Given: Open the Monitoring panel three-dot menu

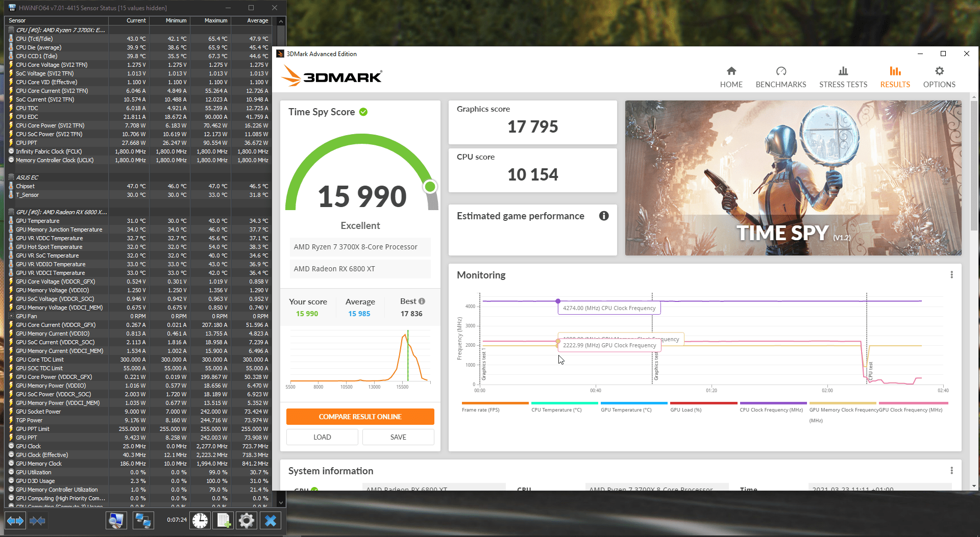Looking at the screenshot, I should pyautogui.click(x=951, y=275).
